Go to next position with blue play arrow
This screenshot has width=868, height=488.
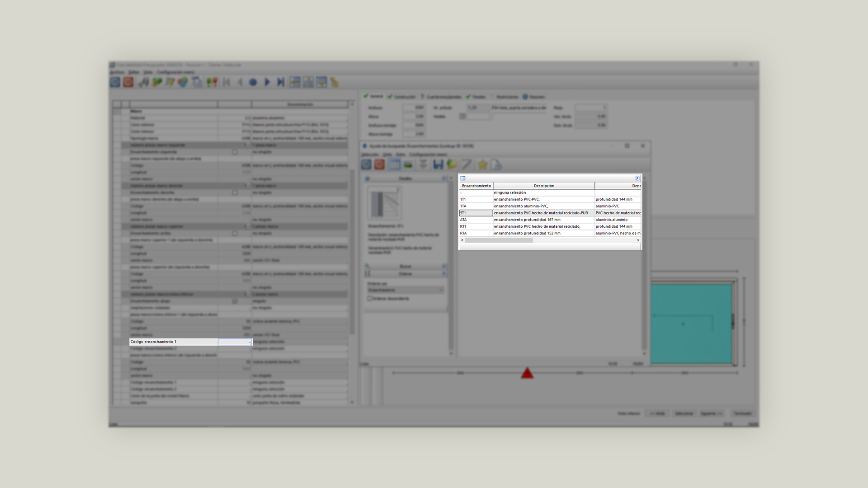pos(267,82)
